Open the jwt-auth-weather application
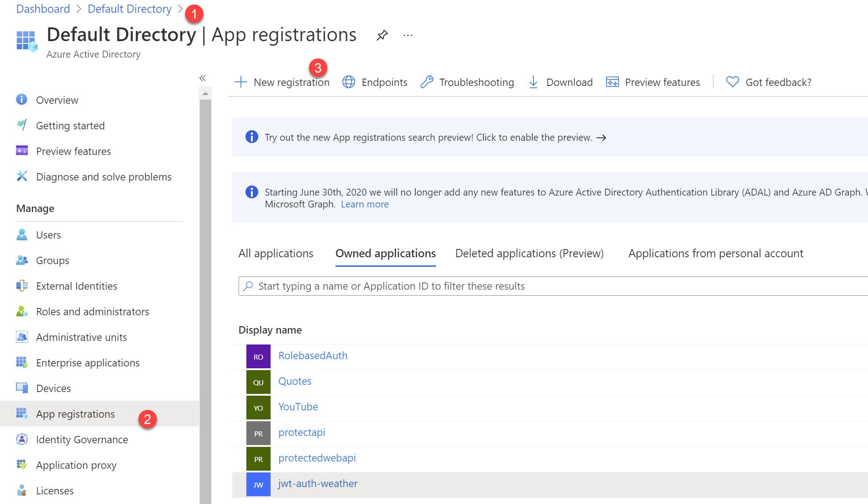 tap(318, 483)
